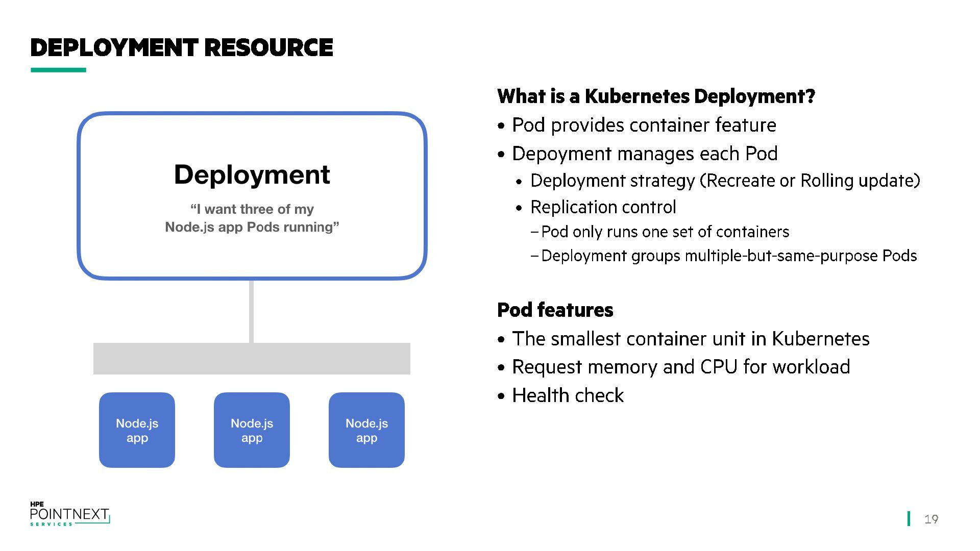Click the 'Pod features' heading

[555, 310]
